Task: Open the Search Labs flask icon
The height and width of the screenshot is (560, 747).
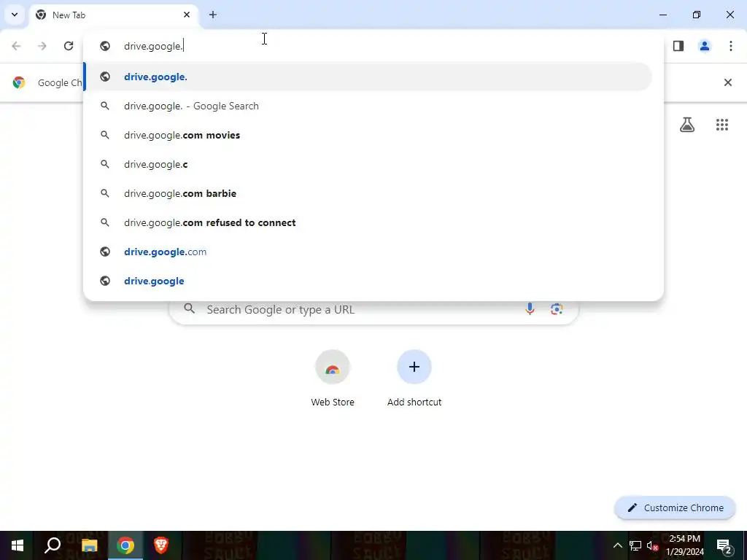Action: tap(687, 125)
